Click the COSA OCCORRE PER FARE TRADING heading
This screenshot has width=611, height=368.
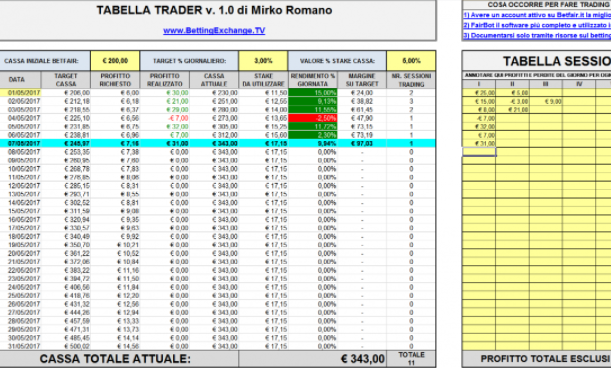tap(549, 5)
